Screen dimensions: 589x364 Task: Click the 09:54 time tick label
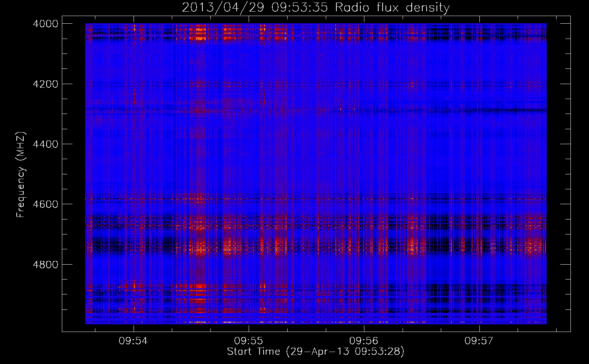tap(133, 341)
